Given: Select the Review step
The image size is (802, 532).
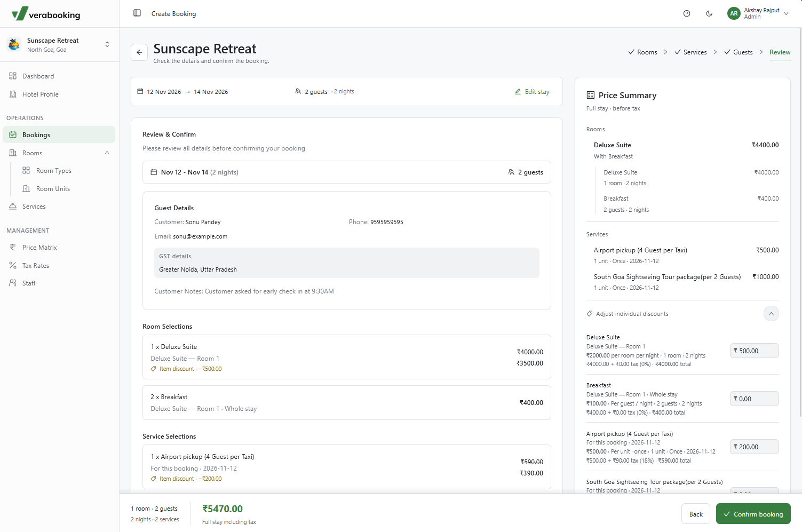Looking at the screenshot, I should tap(780, 52).
